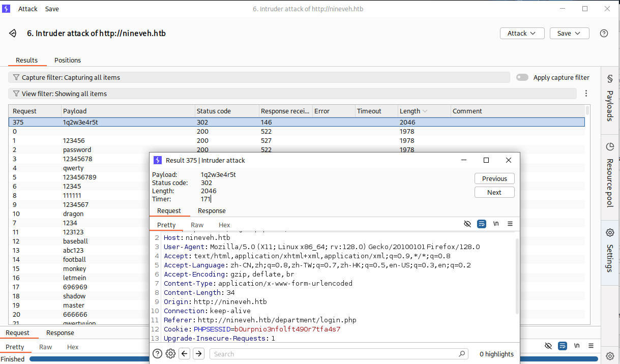
Task: Open the help icon next to Save
Action: point(604,34)
